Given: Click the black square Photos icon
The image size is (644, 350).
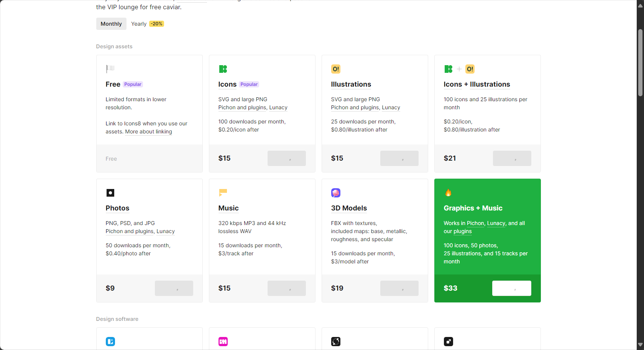Looking at the screenshot, I should [x=110, y=193].
